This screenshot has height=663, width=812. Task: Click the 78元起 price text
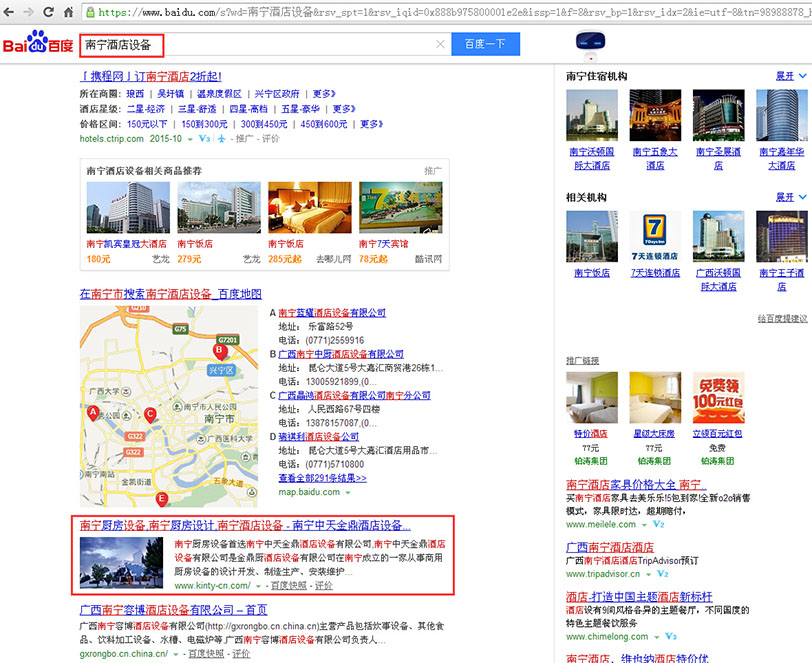(x=373, y=259)
